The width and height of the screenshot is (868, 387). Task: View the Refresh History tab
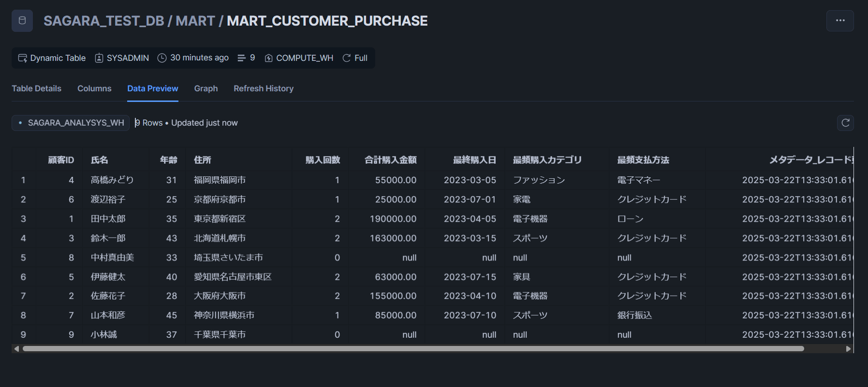click(x=264, y=88)
